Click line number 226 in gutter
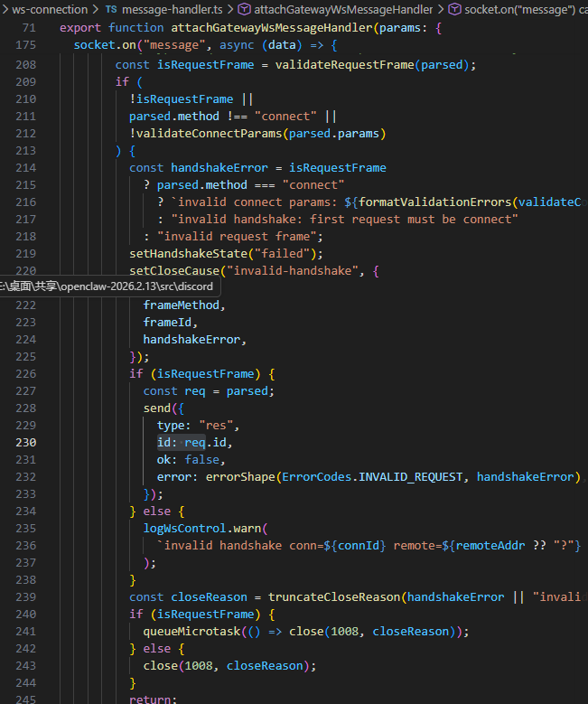The height and width of the screenshot is (704, 588). click(25, 373)
